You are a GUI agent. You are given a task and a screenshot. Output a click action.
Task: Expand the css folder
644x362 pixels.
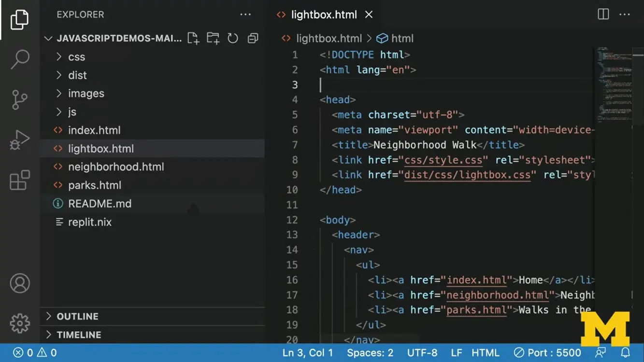(x=152, y=57)
